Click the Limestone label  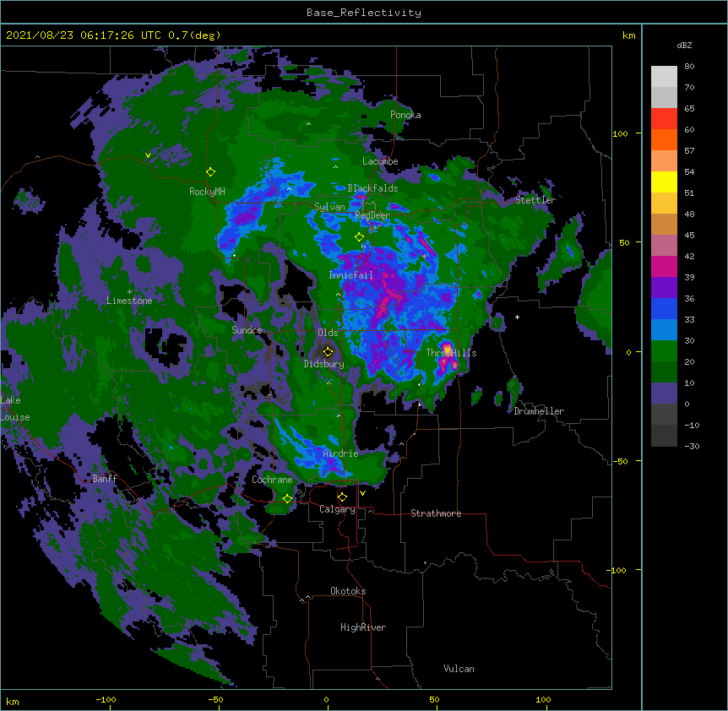coord(129,301)
